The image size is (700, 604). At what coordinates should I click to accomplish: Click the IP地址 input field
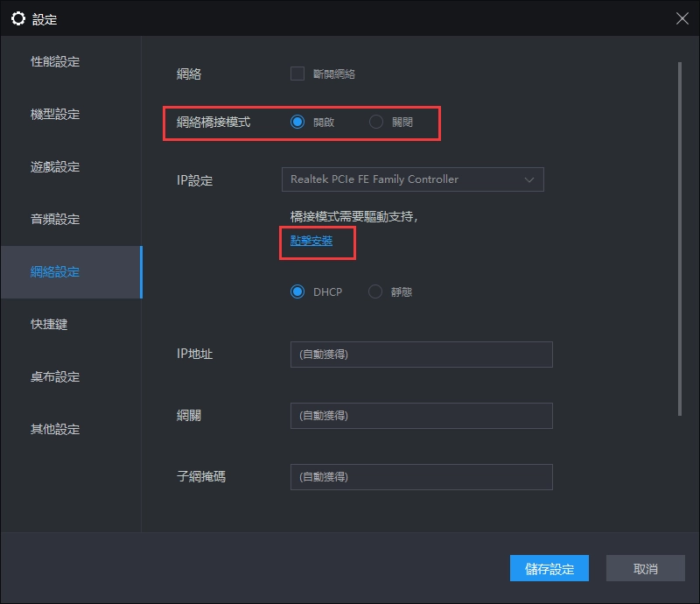tap(421, 355)
